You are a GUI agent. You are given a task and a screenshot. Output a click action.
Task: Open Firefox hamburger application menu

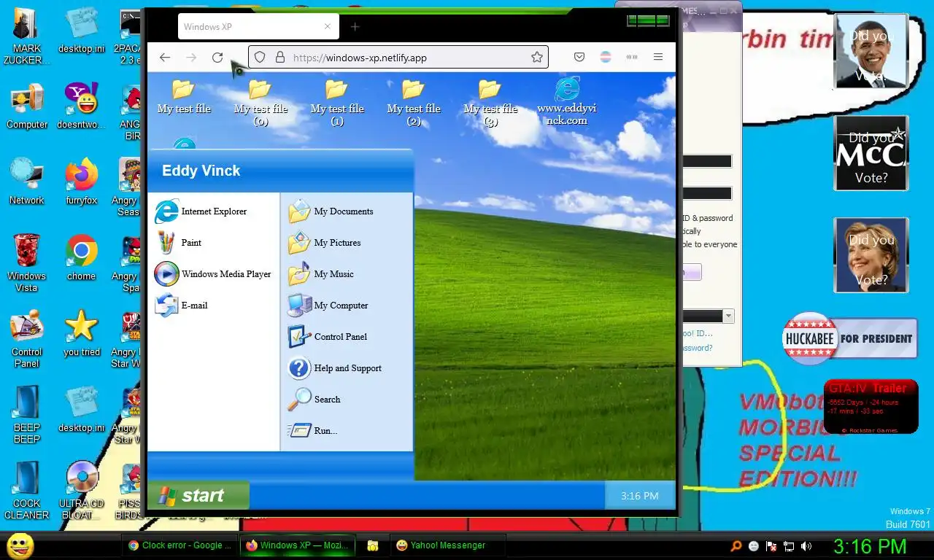tap(658, 58)
